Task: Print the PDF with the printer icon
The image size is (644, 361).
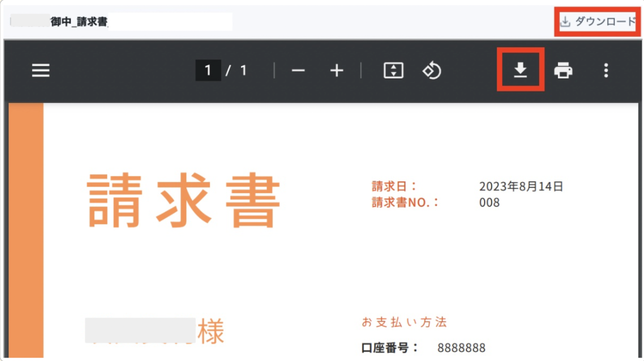Action: 563,70
